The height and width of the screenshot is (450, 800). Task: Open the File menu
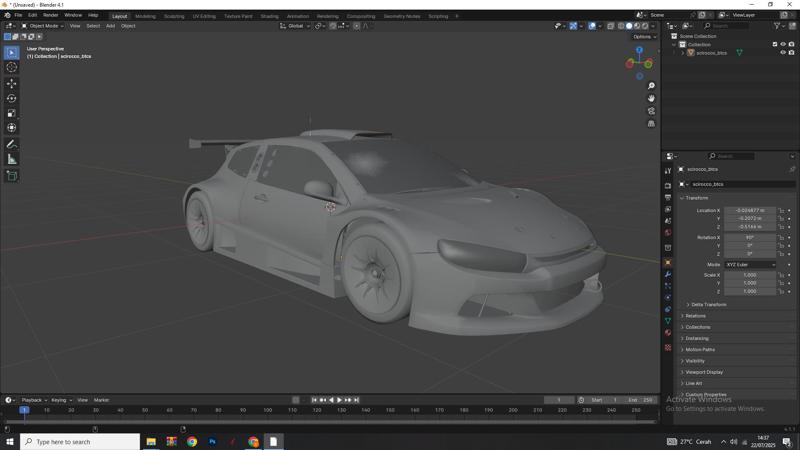18,15
